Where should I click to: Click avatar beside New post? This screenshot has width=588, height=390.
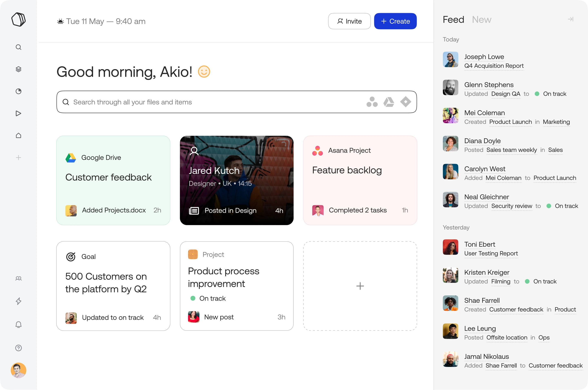coord(194,317)
